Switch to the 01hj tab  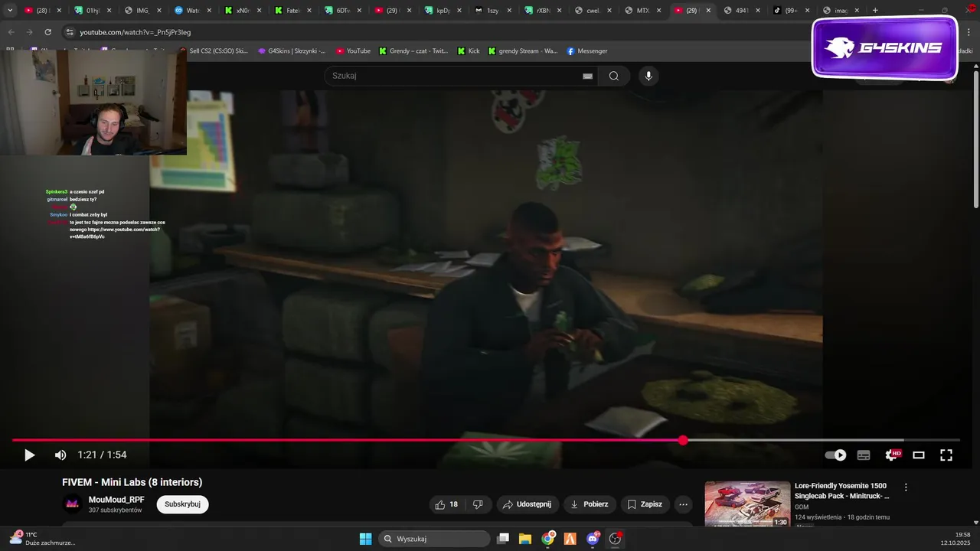(93, 11)
